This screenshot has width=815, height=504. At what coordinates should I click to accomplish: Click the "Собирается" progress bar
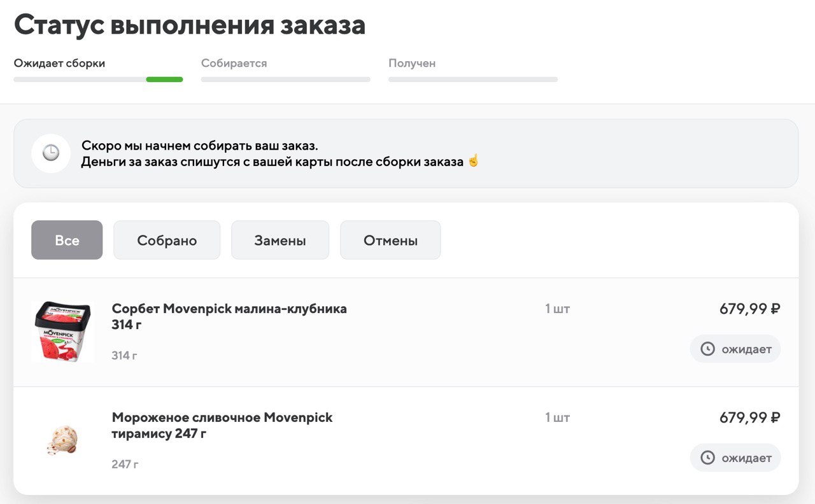point(286,80)
